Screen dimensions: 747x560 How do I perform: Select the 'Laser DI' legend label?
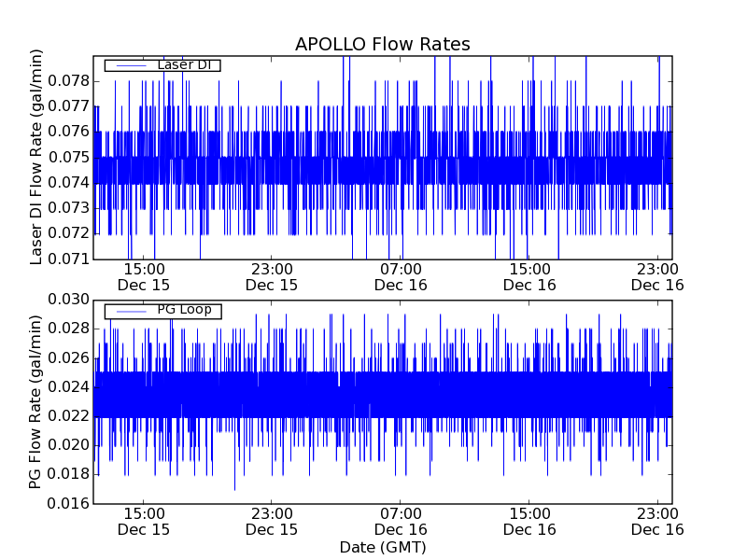(x=184, y=64)
